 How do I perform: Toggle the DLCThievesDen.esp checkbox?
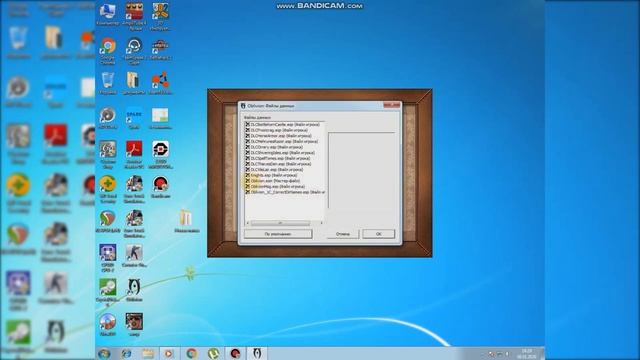(247, 164)
